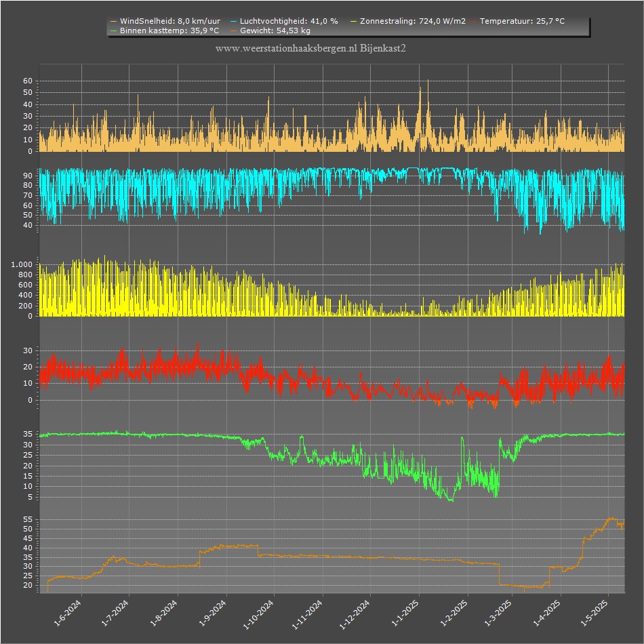The image size is (644, 644).
Task: Click the Zonnestraling legend entry
Action: click(x=408, y=21)
